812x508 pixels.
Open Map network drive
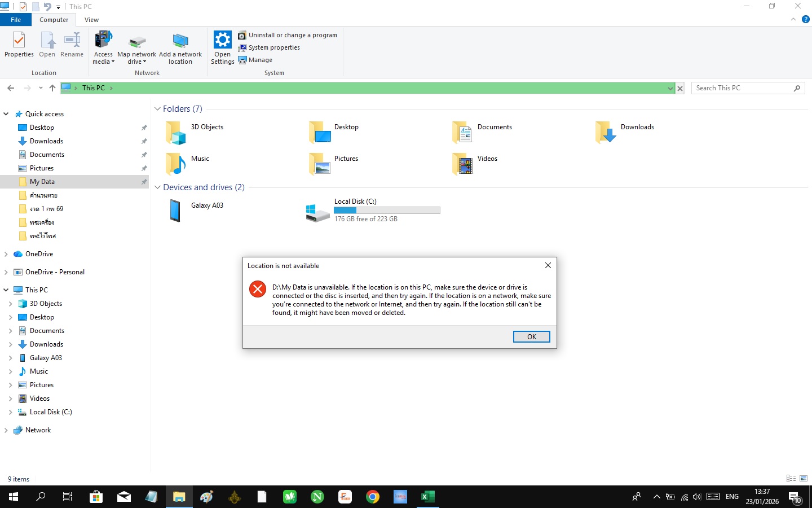(136, 49)
